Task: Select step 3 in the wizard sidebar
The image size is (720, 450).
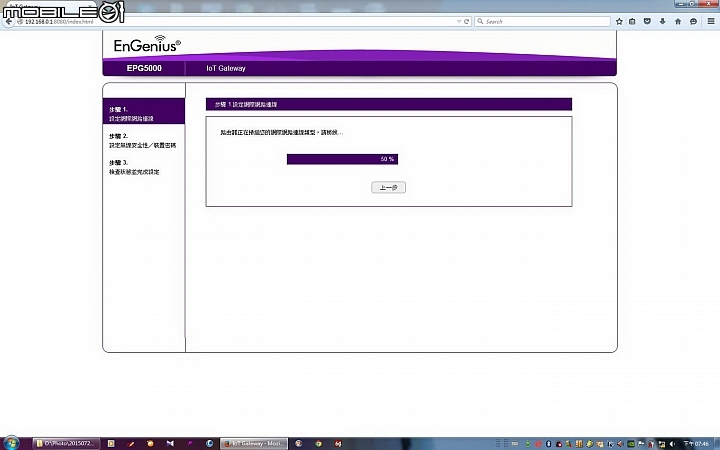Action: click(x=134, y=168)
